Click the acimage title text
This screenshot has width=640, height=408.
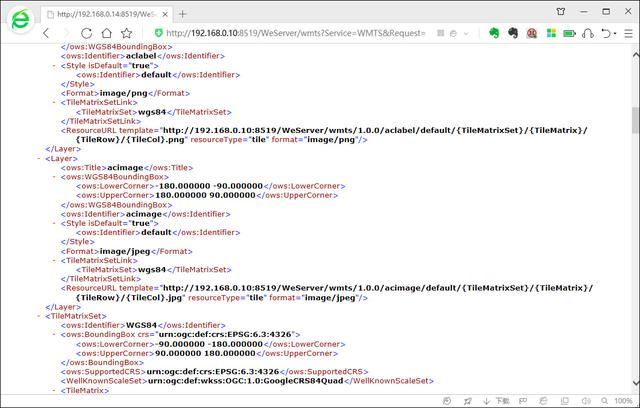pyautogui.click(x=125, y=168)
